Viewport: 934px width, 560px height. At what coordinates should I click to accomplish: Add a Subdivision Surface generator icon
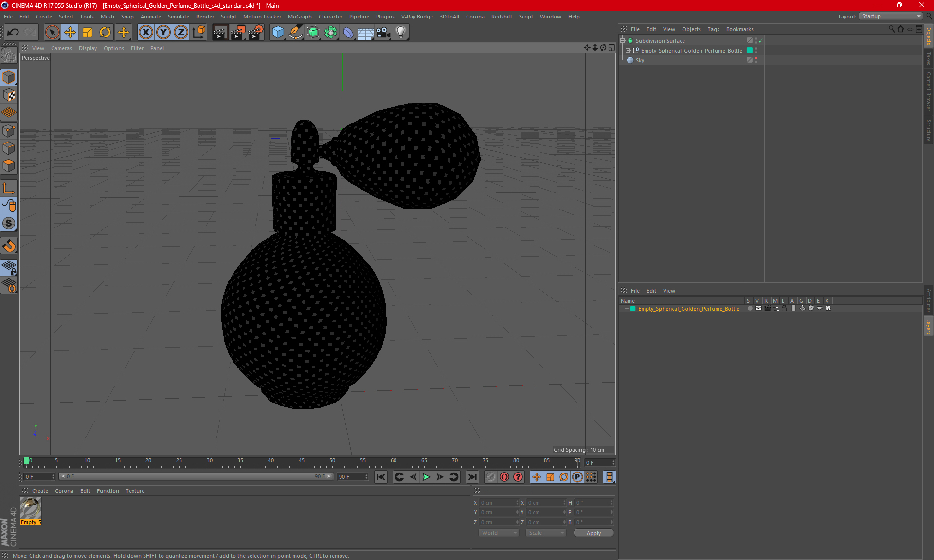pyautogui.click(x=314, y=33)
